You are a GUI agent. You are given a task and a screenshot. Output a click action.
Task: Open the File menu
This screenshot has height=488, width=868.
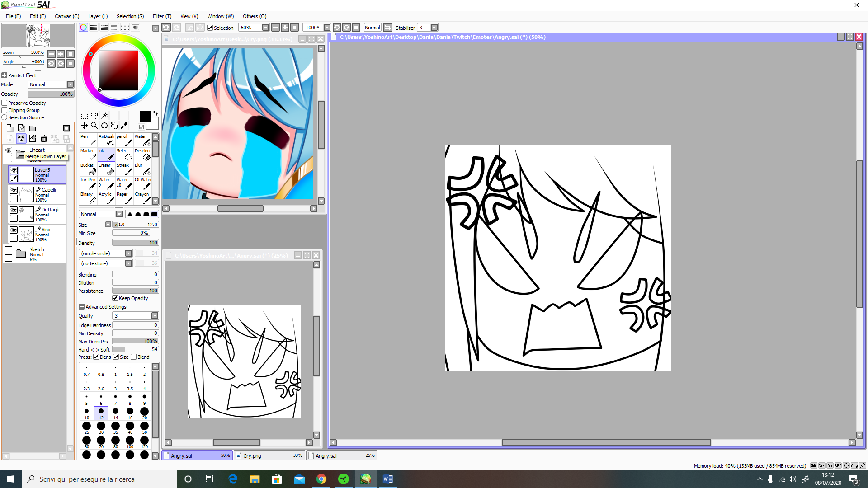13,16
